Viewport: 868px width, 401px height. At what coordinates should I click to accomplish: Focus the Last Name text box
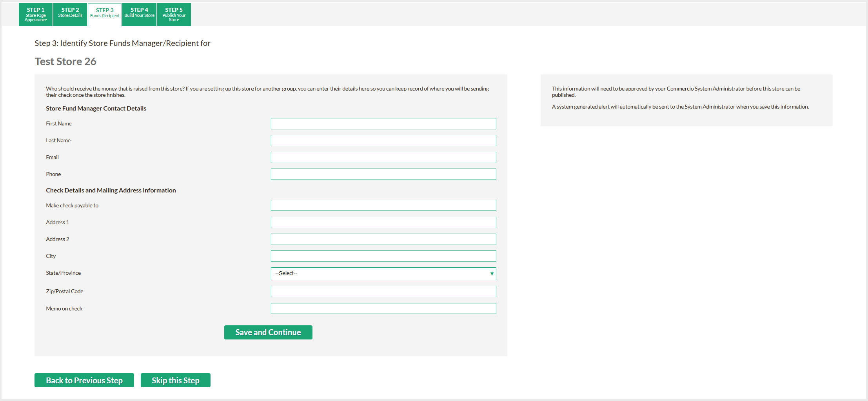[x=383, y=141]
